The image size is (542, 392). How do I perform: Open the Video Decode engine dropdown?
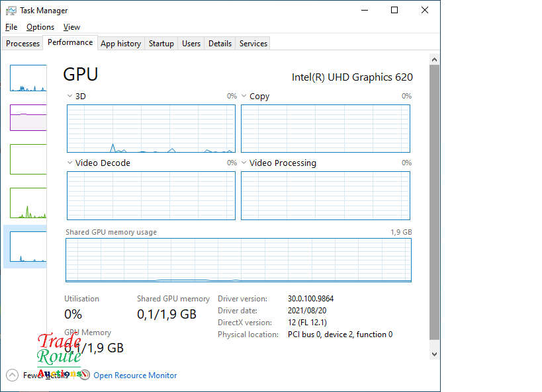pyautogui.click(x=70, y=163)
